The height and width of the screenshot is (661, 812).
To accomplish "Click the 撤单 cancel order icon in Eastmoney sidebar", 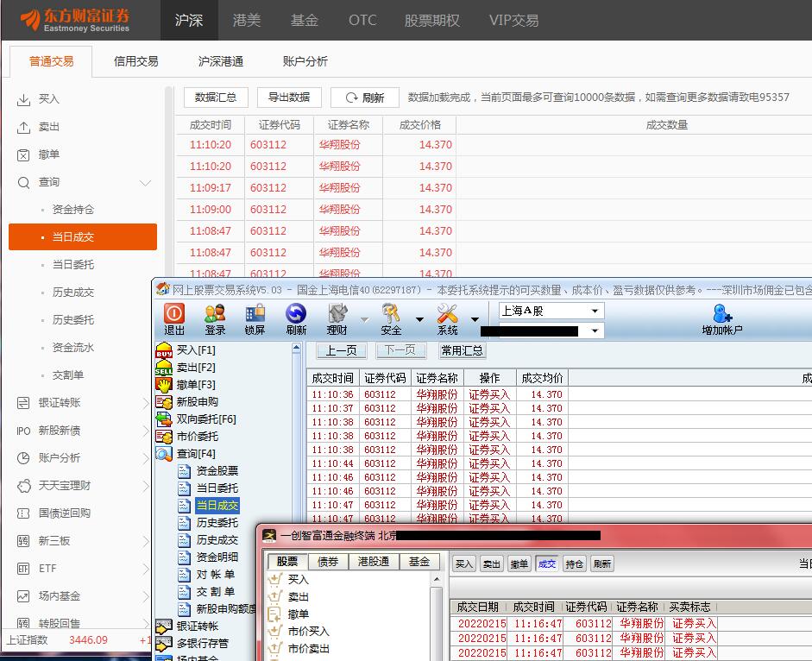I will click(24, 154).
